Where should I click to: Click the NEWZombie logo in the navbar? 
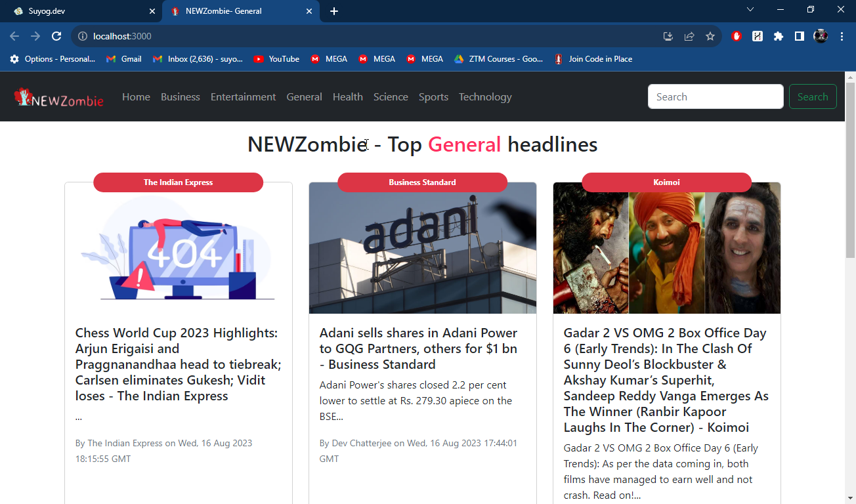[x=59, y=97]
